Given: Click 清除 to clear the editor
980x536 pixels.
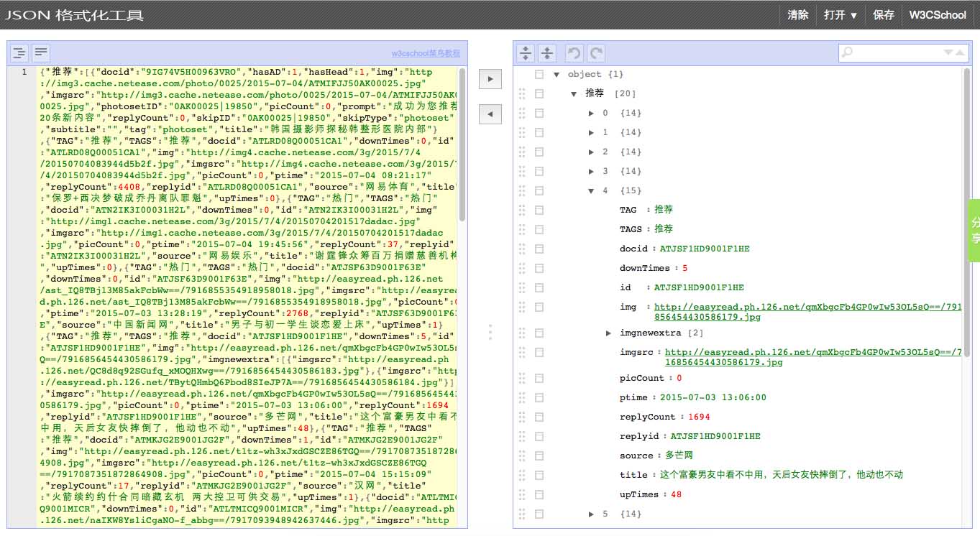Looking at the screenshot, I should click(798, 15).
